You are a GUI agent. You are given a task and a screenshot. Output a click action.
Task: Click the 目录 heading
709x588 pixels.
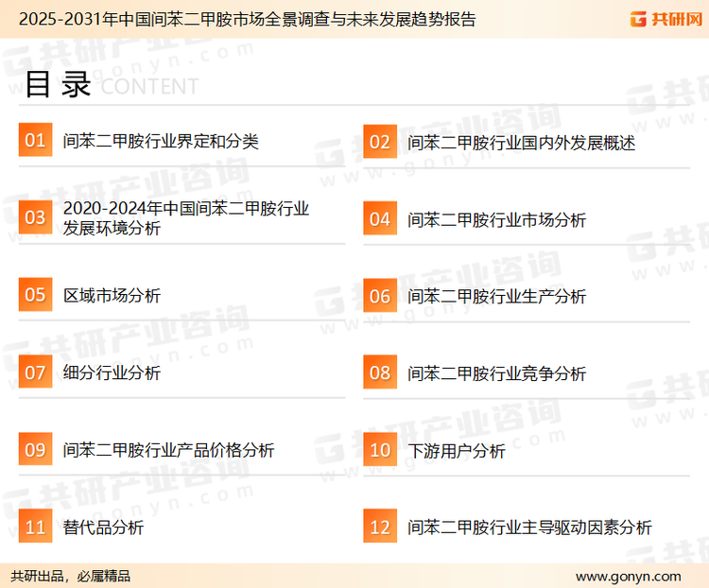pos(58,84)
